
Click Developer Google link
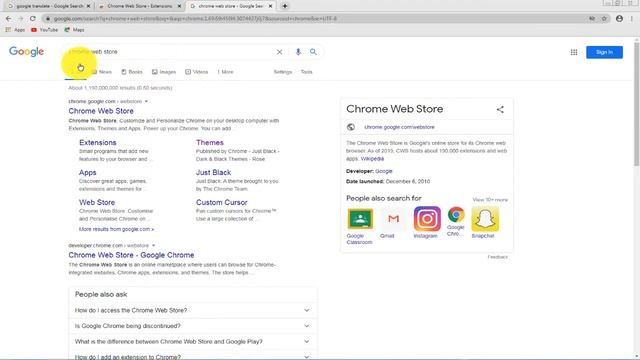tap(384, 171)
